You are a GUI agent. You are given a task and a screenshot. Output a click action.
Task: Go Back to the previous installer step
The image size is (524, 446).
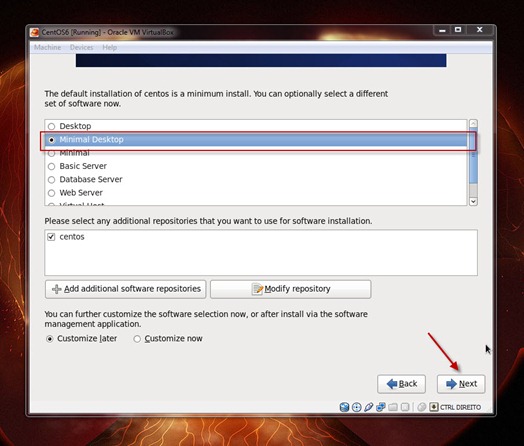(x=401, y=384)
